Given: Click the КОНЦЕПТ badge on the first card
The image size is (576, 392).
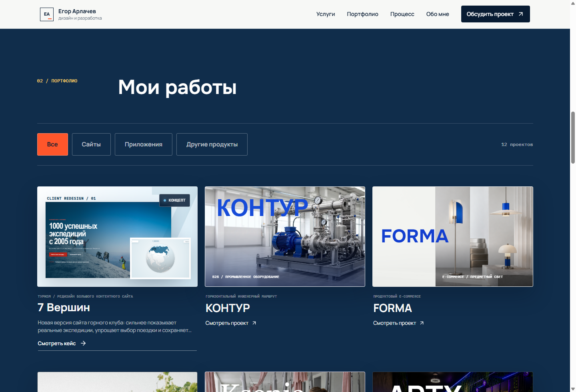Looking at the screenshot, I should pyautogui.click(x=174, y=200).
